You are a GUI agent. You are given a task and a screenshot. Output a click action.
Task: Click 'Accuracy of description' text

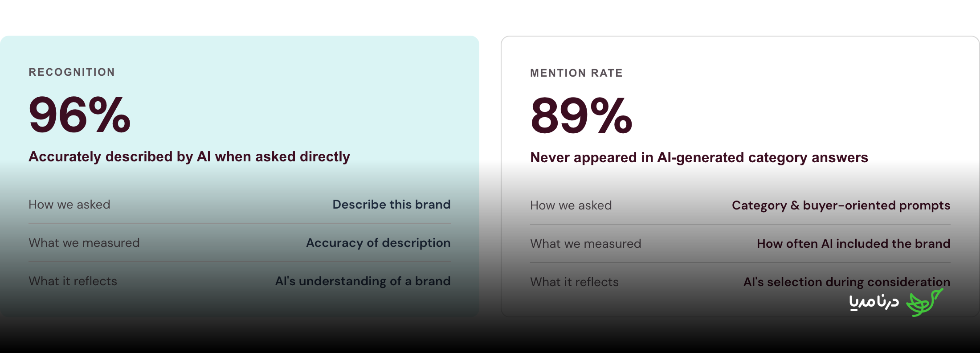[378, 243]
